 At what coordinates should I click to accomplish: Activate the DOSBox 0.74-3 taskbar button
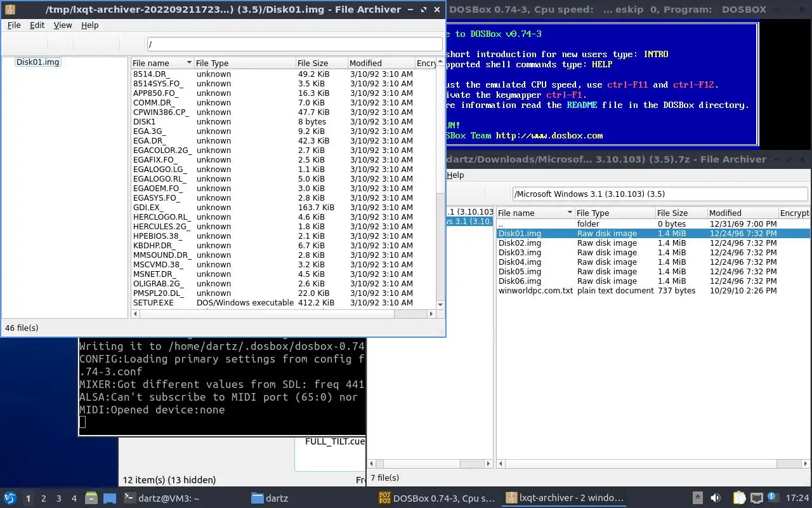point(436,498)
